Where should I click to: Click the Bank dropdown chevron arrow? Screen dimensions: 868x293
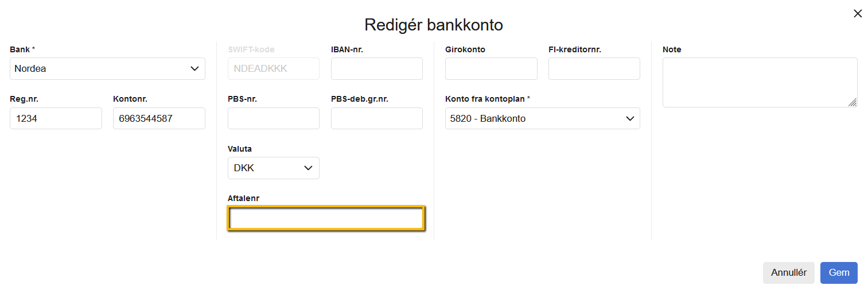[x=194, y=69]
